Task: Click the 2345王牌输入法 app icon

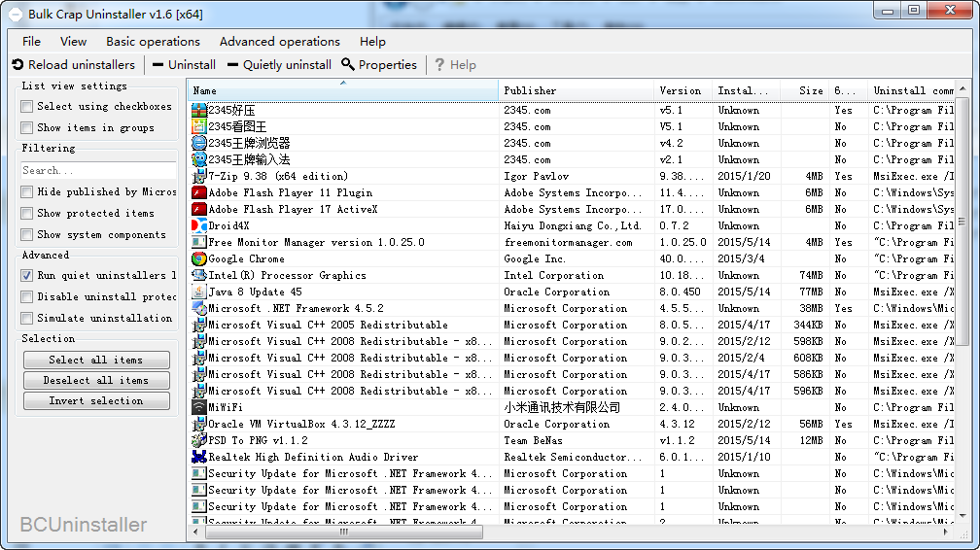Action: (x=198, y=159)
